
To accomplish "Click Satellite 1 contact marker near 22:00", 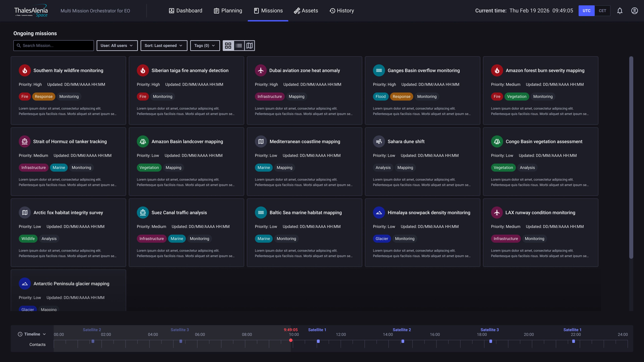I will point(573,341).
